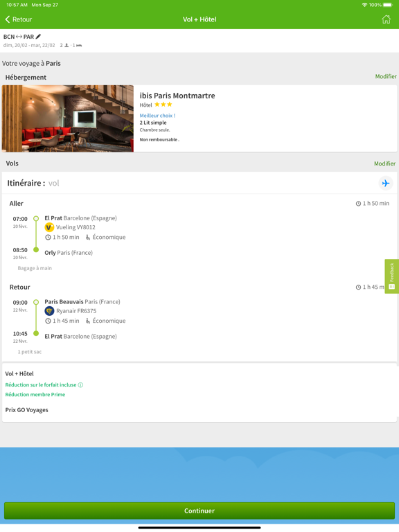Click the Aller clock duration icon
The height and width of the screenshot is (532, 399).
(x=358, y=204)
